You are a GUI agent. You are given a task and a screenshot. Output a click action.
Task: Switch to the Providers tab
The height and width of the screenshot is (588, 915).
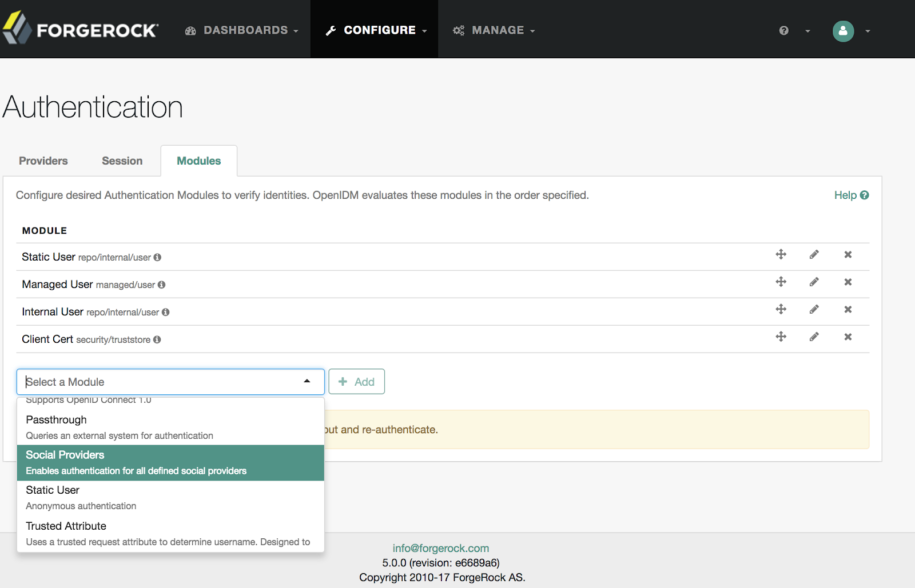tap(43, 161)
